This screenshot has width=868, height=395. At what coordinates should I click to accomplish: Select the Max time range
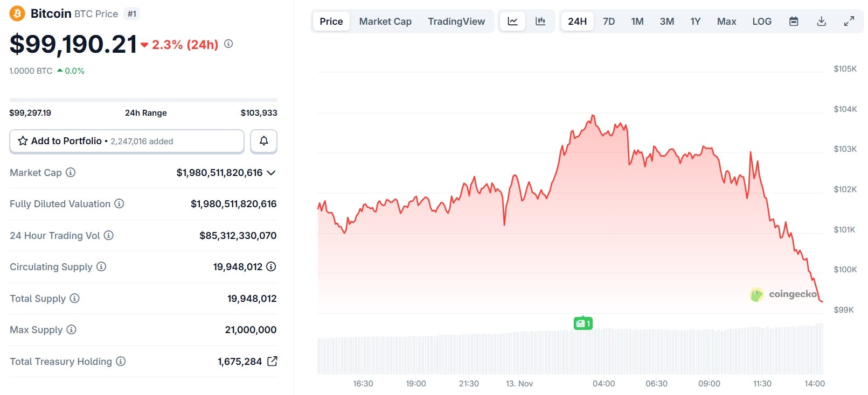[x=726, y=22]
